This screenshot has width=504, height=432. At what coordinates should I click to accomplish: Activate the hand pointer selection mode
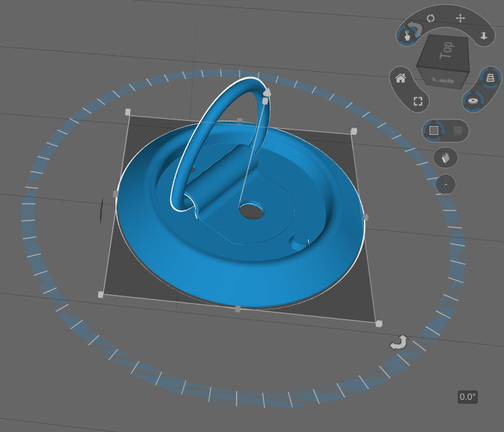tap(407, 36)
